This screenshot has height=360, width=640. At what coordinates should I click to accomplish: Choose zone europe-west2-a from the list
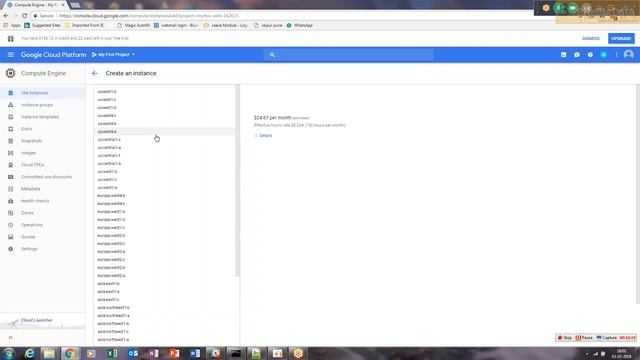[164, 276]
